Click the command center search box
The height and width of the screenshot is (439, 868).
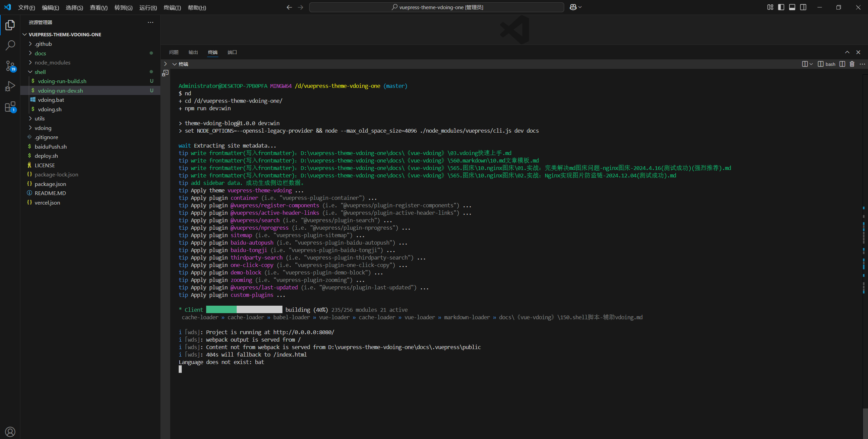point(437,7)
